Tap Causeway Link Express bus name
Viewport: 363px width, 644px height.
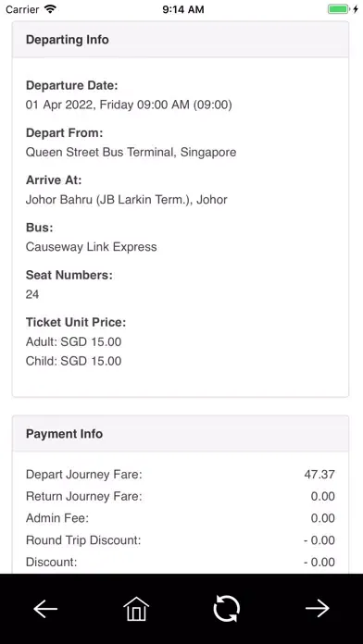91,247
